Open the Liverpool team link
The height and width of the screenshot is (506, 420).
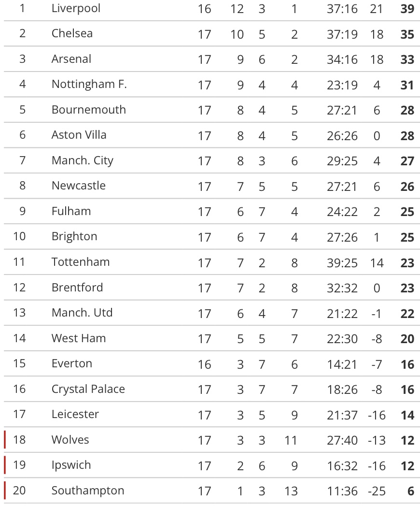coord(76,8)
